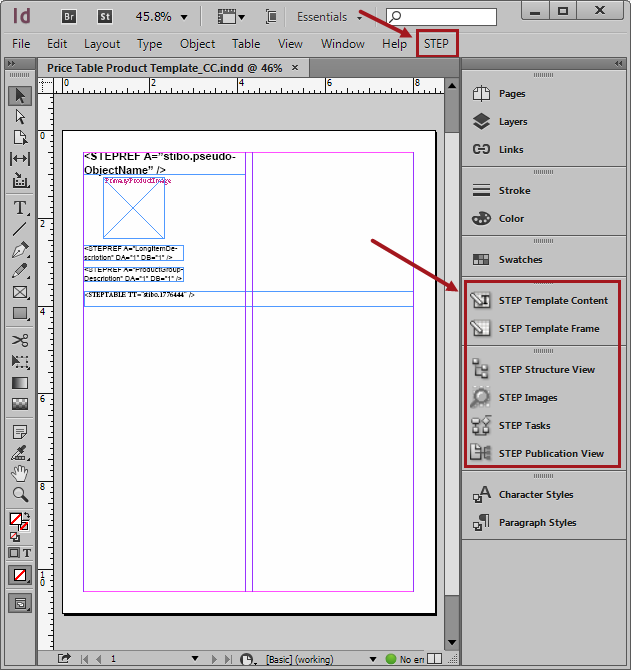Apply None to the fill or stroke

[x=20, y=575]
